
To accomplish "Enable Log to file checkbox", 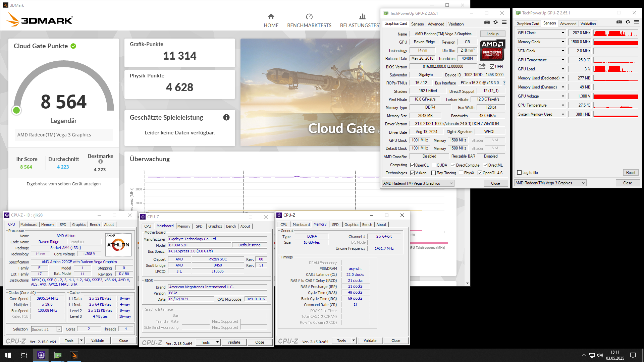I will (520, 173).
